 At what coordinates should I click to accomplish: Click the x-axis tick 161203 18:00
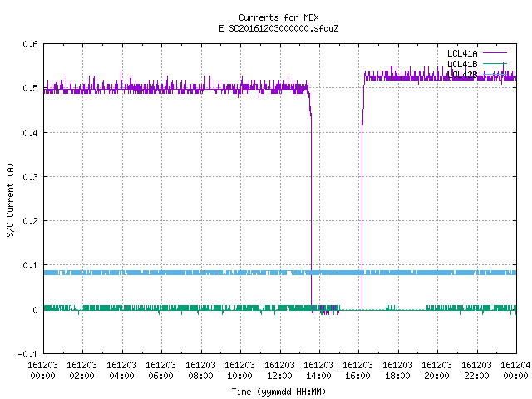pyautogui.click(x=398, y=370)
